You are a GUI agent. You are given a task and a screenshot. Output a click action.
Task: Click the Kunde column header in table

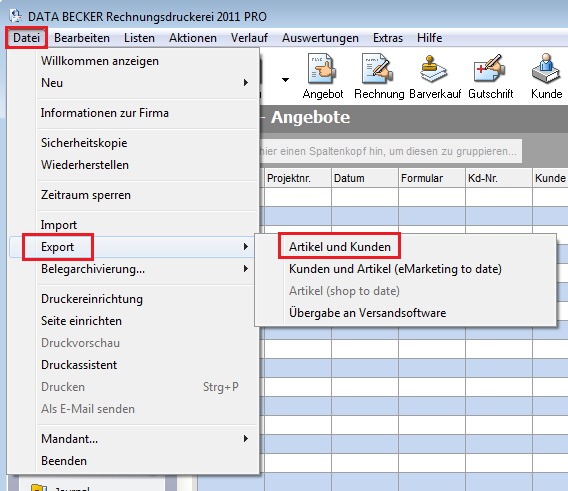(x=550, y=178)
